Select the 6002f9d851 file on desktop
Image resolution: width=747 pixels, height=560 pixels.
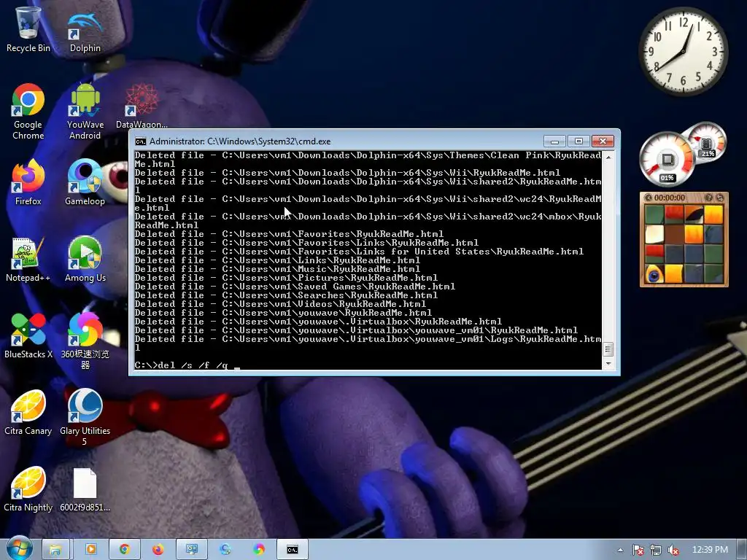[x=85, y=489]
